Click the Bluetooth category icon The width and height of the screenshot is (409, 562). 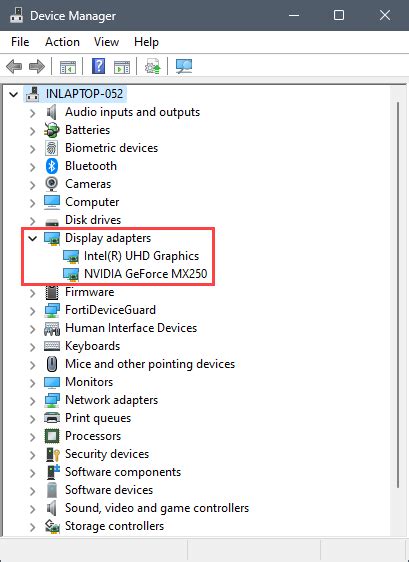coord(52,166)
